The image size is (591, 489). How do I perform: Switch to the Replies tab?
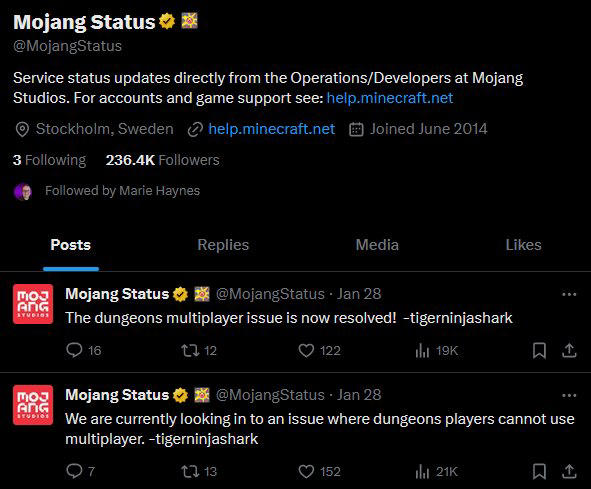[x=223, y=245]
